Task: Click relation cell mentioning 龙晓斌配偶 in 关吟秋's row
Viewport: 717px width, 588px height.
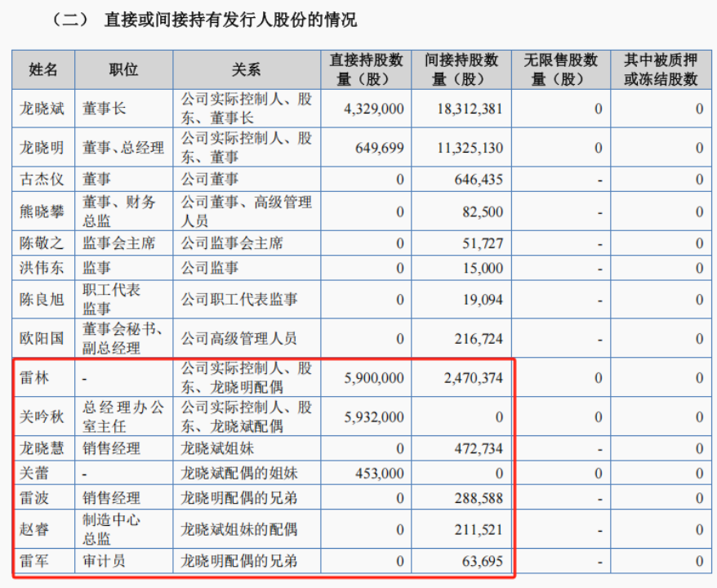Action: click(247, 416)
